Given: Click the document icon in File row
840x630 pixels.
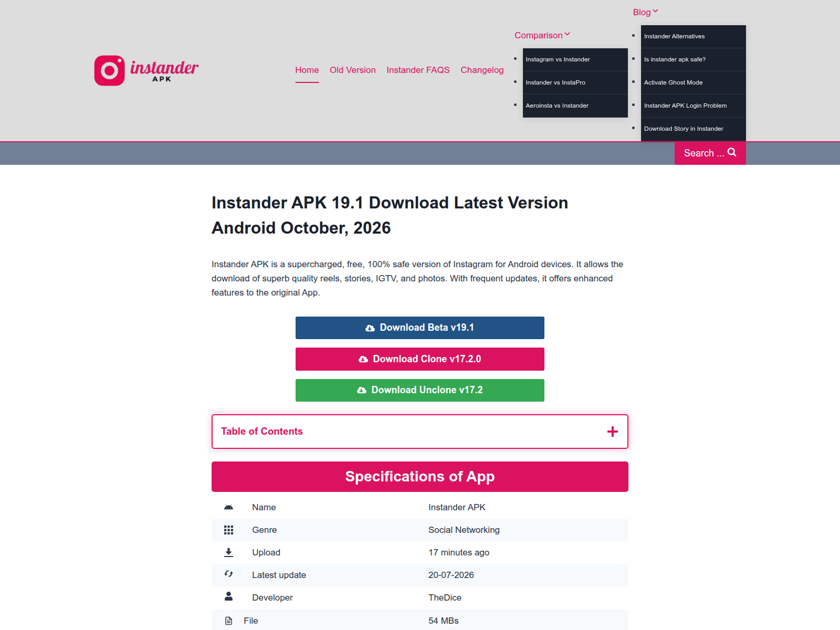Looking at the screenshot, I should [228, 621].
